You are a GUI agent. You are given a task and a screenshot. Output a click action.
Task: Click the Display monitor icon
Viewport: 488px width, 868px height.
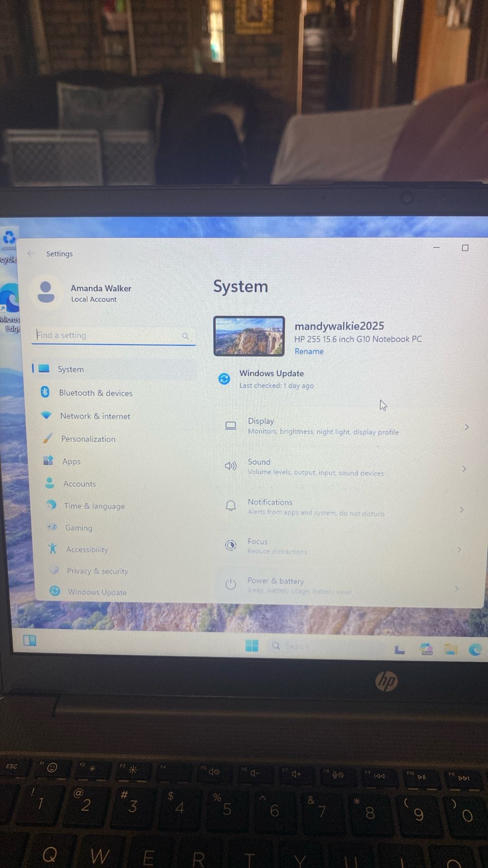(230, 425)
